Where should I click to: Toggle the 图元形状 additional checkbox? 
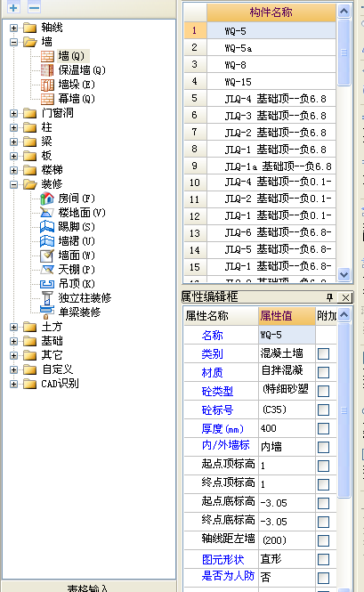(324, 560)
